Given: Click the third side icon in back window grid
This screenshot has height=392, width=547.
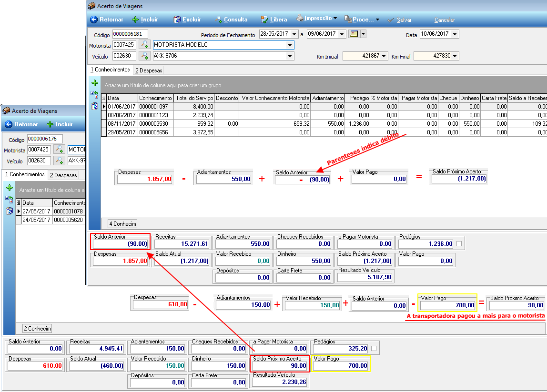Looking at the screenshot, I should coord(10,211).
